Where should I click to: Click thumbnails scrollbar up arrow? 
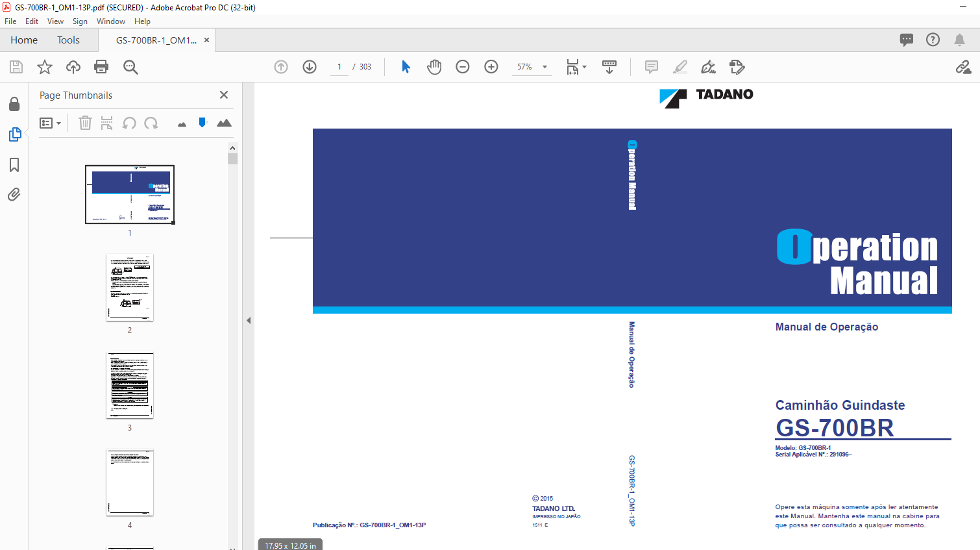pyautogui.click(x=232, y=148)
